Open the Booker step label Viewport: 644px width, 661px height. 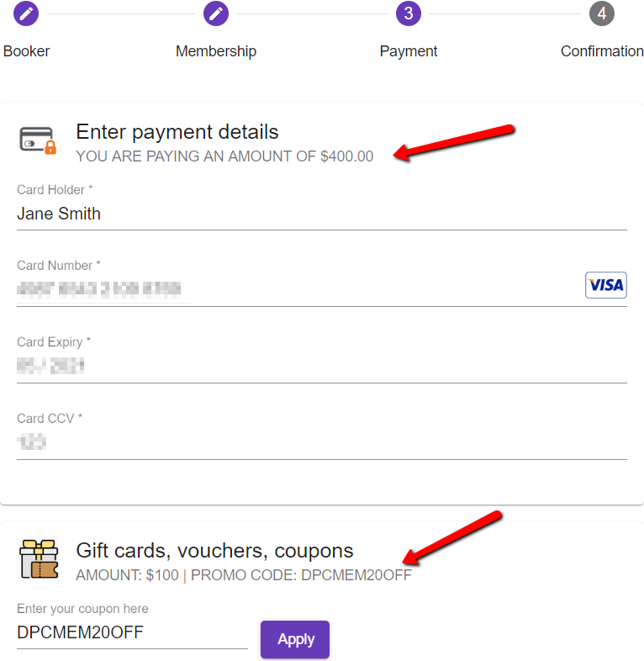[x=26, y=51]
